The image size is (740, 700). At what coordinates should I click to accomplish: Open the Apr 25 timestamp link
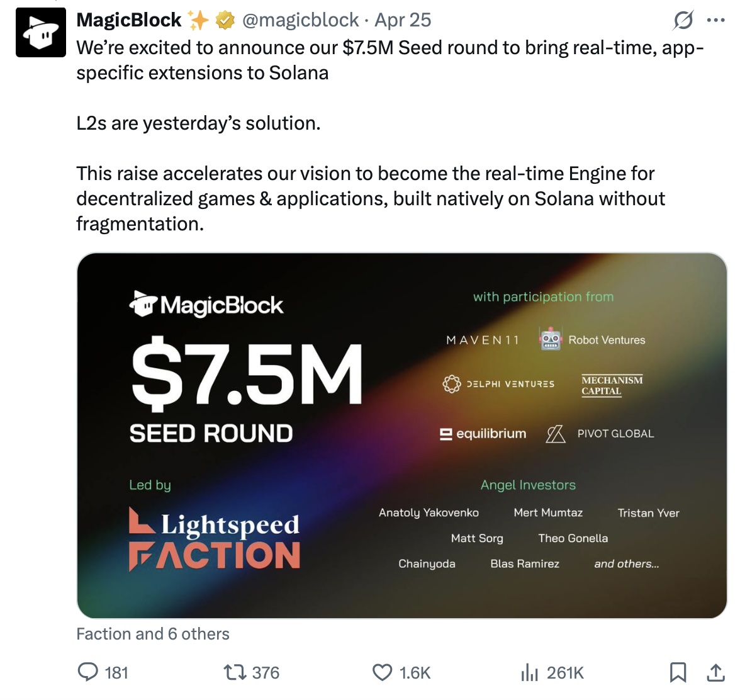pos(403,20)
